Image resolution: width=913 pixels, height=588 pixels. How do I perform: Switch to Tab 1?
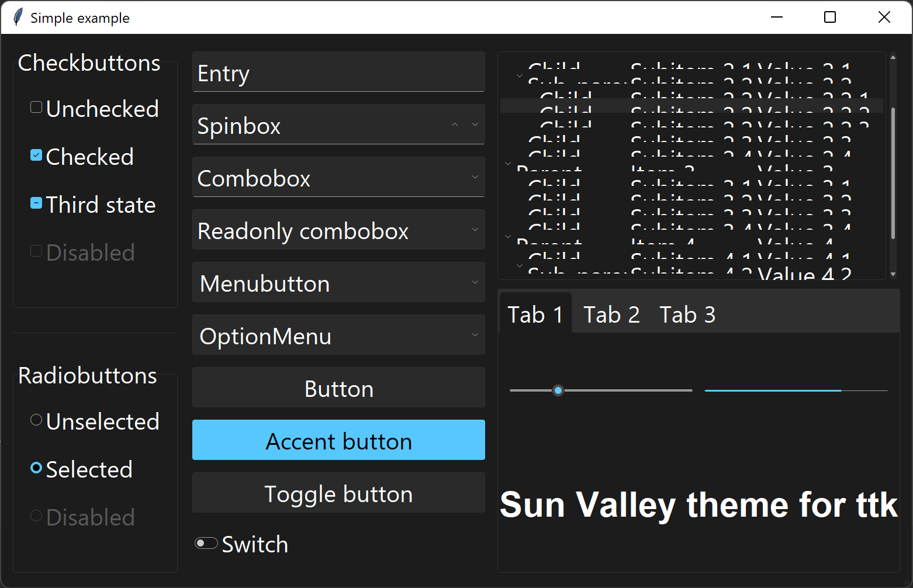coord(535,314)
